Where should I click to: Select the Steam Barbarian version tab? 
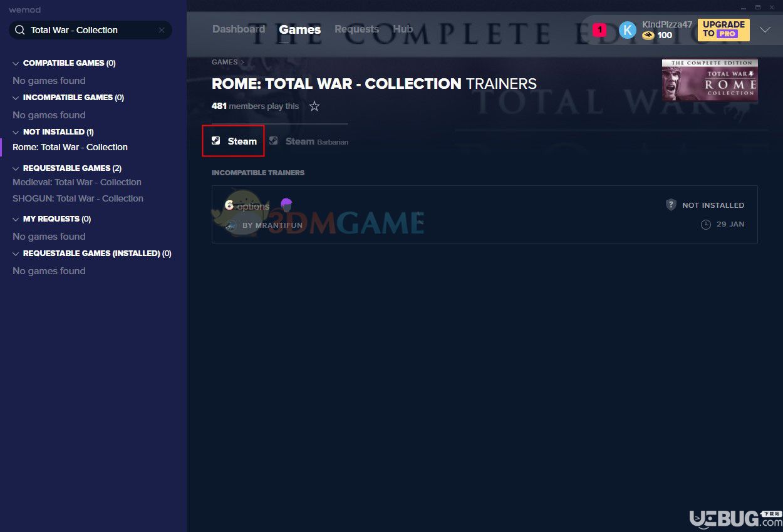click(x=308, y=141)
